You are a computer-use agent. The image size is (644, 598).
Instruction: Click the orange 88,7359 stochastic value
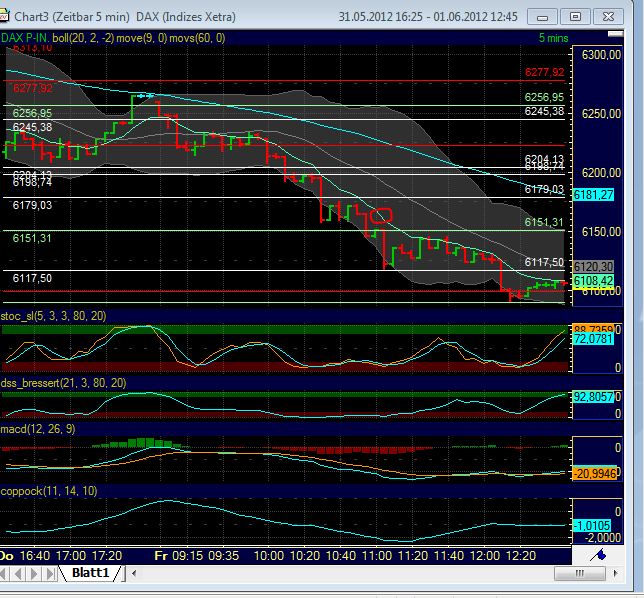593,329
